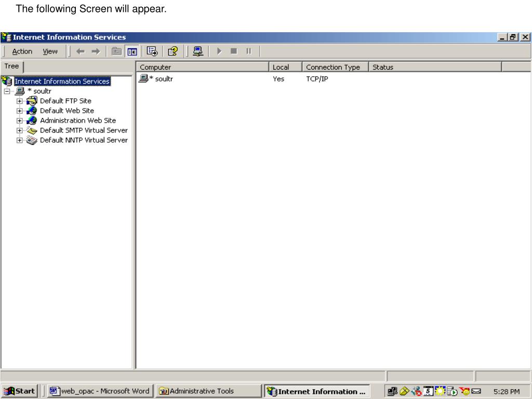Screen dimensions: 532x399
Task: Expand the Default FTP Site node
Action: click(19, 101)
